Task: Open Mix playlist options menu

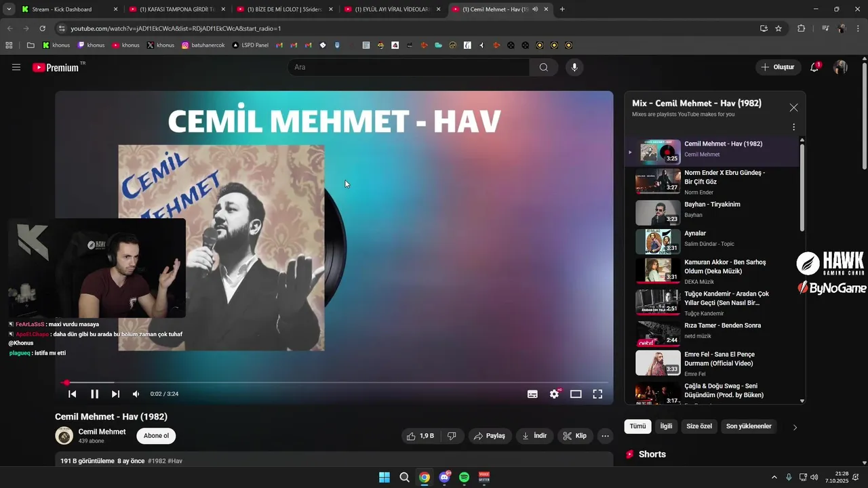Action: point(793,127)
